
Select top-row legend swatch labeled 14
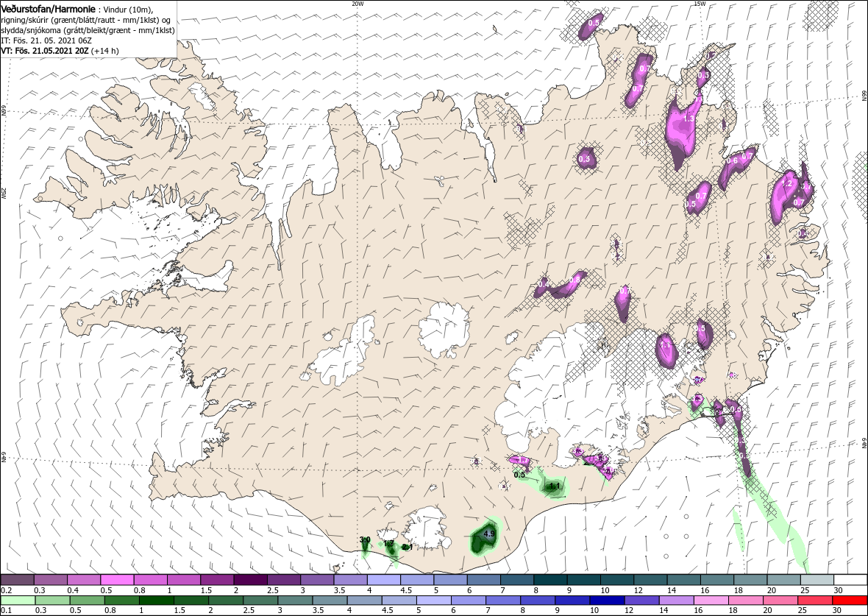pyautogui.click(x=683, y=581)
